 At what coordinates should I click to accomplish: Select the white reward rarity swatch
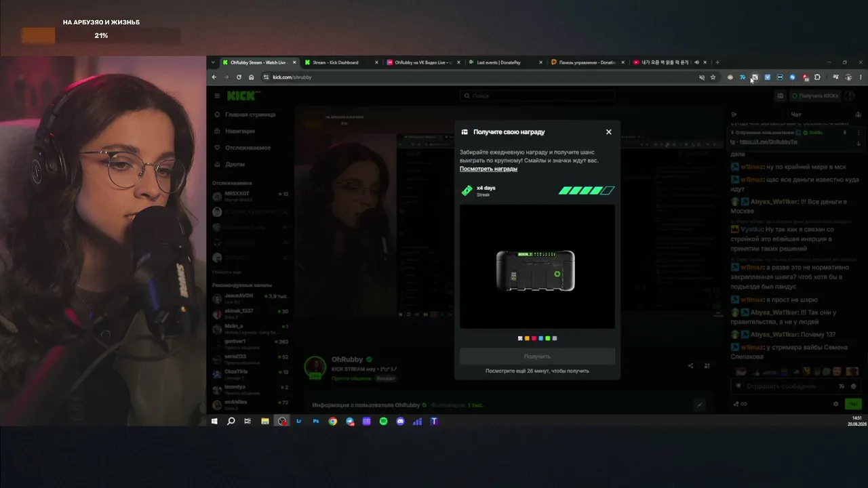520,338
